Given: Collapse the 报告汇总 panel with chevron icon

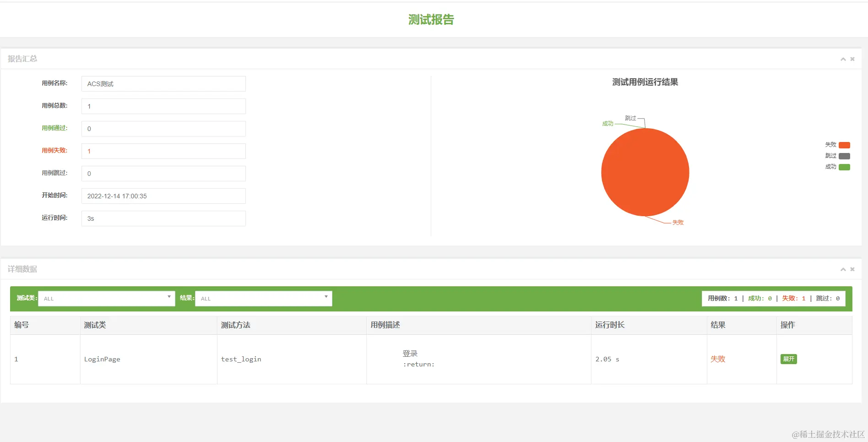Looking at the screenshot, I should click(x=843, y=59).
